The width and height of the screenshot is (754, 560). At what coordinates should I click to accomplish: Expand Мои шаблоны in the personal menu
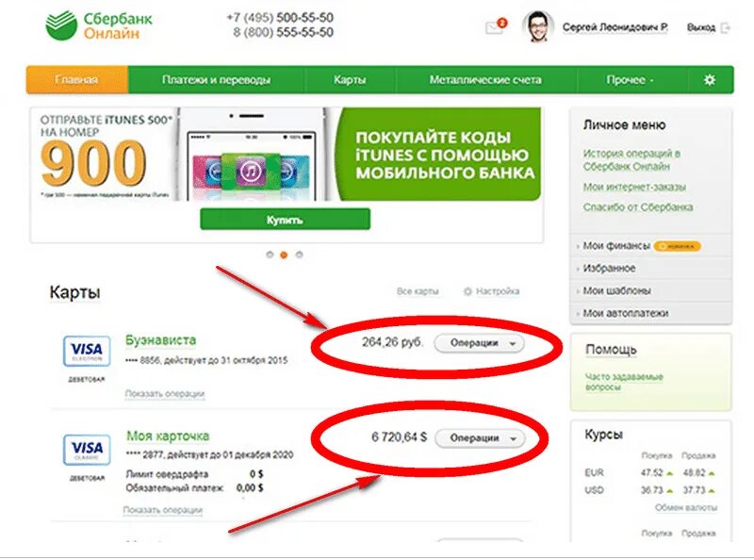617,290
